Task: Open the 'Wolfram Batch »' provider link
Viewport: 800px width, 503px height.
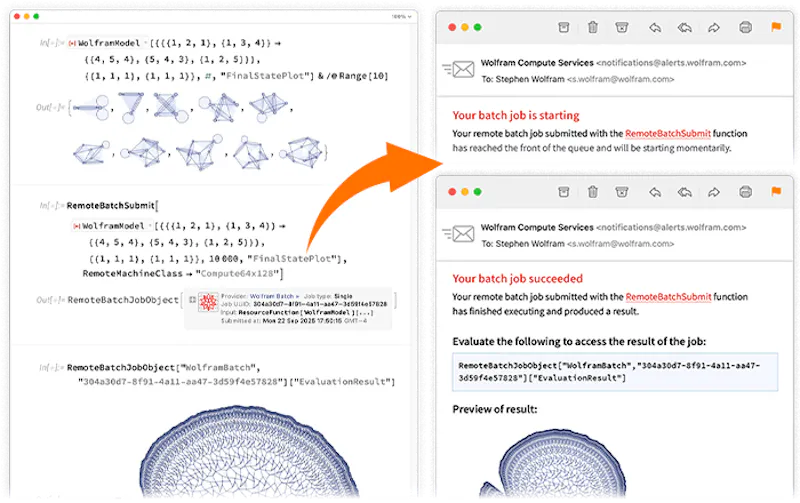Action: (274, 296)
